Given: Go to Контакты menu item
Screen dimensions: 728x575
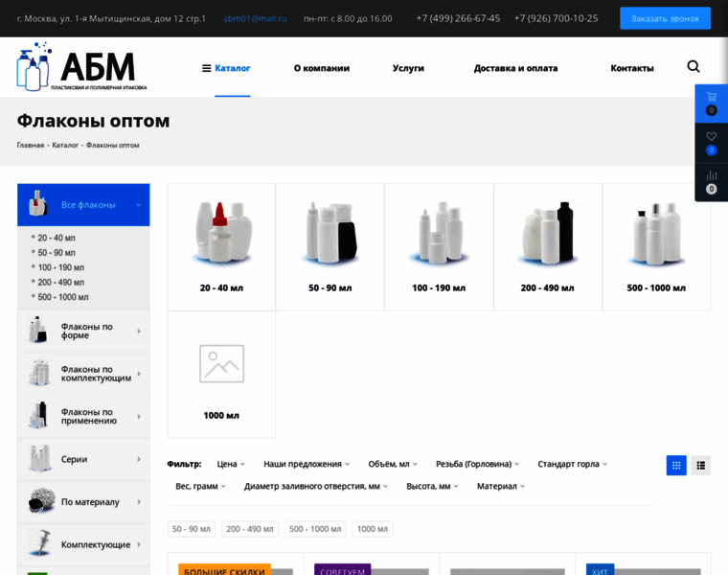Looking at the screenshot, I should click(632, 68).
